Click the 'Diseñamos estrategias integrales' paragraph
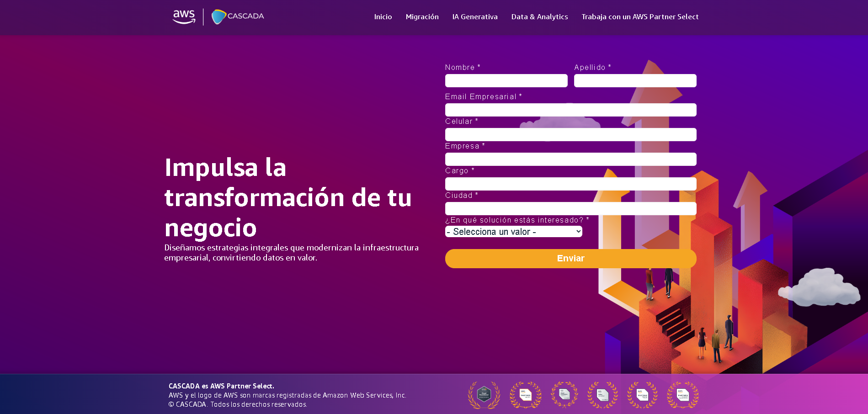 pos(292,253)
